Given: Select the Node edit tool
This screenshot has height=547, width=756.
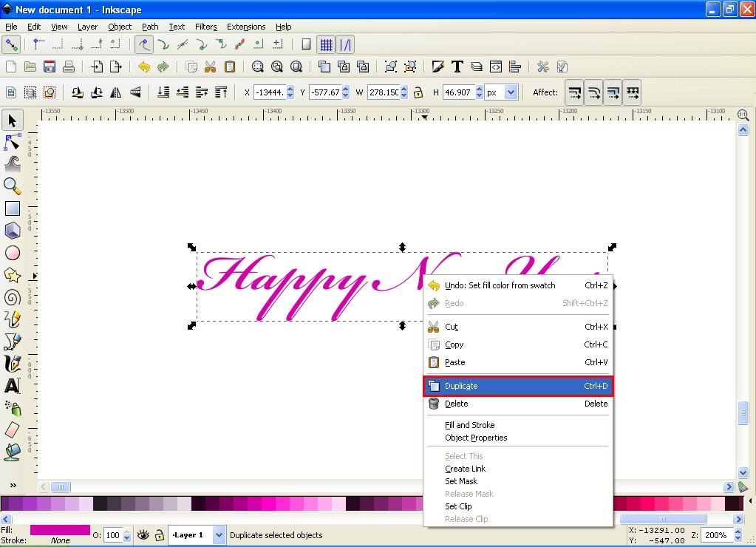Looking at the screenshot, I should coord(12,143).
